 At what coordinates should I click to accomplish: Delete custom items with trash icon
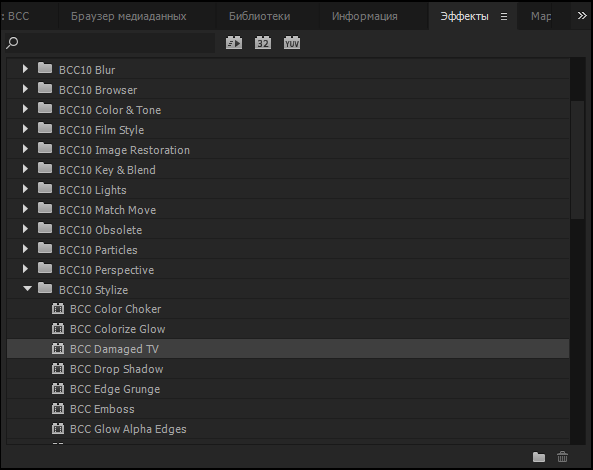562,457
